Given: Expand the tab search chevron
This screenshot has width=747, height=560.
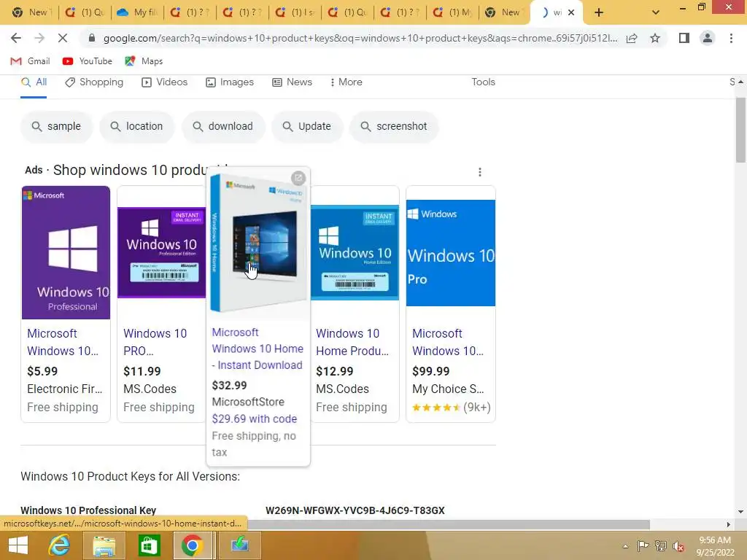Looking at the screenshot, I should (x=656, y=12).
